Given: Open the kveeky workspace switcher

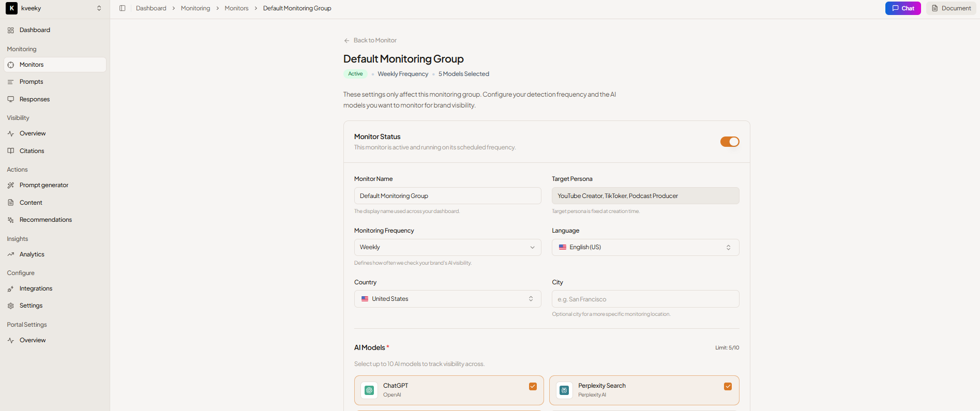Looking at the screenshot, I should click(54, 8).
